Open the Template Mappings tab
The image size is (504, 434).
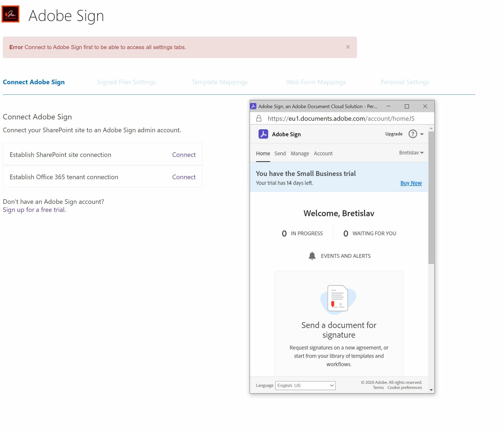pos(220,82)
